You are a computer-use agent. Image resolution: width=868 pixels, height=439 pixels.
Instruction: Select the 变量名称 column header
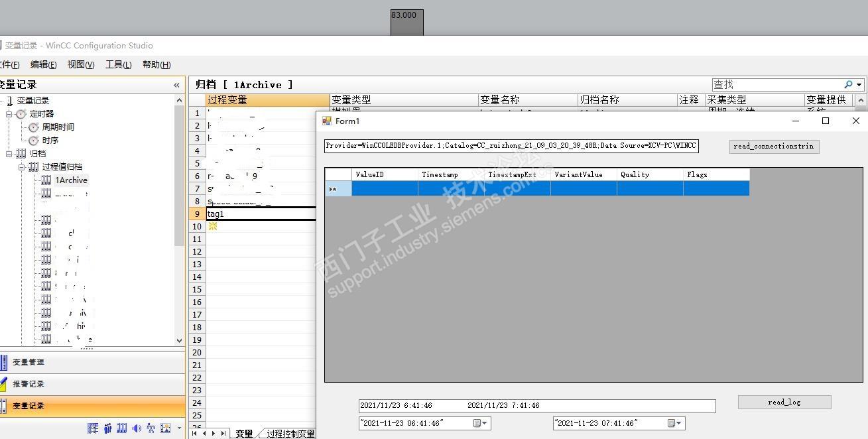pos(528,100)
